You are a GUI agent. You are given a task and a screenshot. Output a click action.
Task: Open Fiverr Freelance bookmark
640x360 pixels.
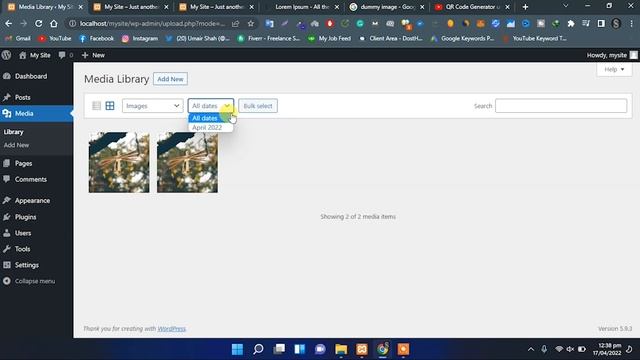[269, 38]
